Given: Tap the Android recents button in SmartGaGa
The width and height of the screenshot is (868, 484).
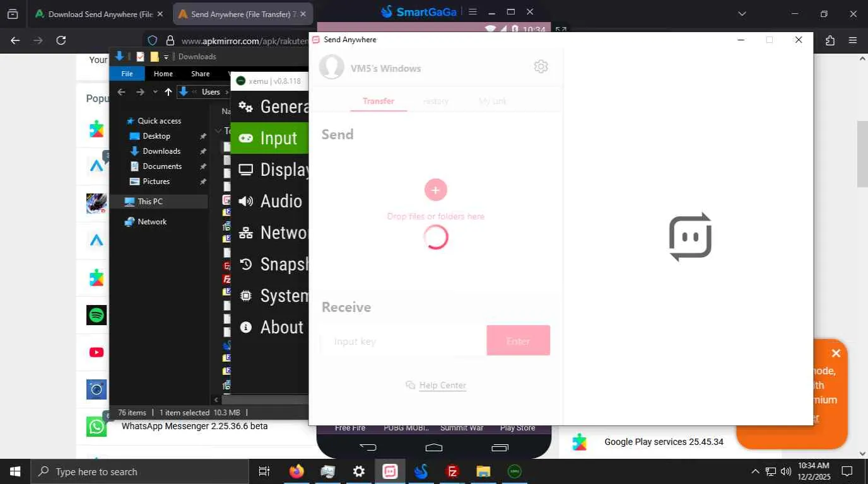Looking at the screenshot, I should click(500, 447).
